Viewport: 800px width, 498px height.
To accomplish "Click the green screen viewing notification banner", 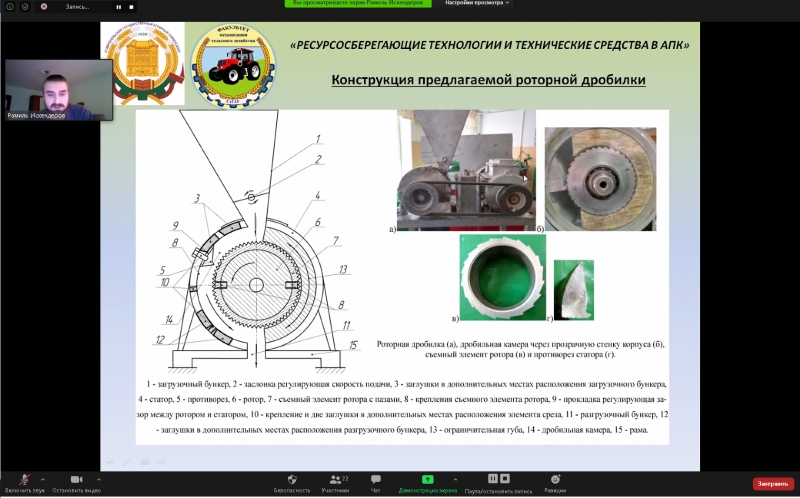I will [x=358, y=3].
